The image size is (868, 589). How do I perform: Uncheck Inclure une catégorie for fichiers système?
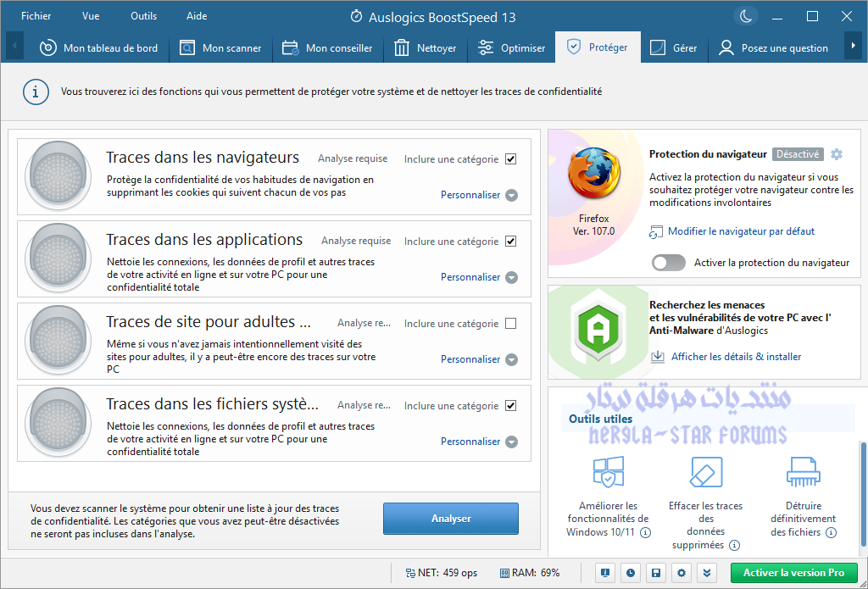pyautogui.click(x=510, y=406)
